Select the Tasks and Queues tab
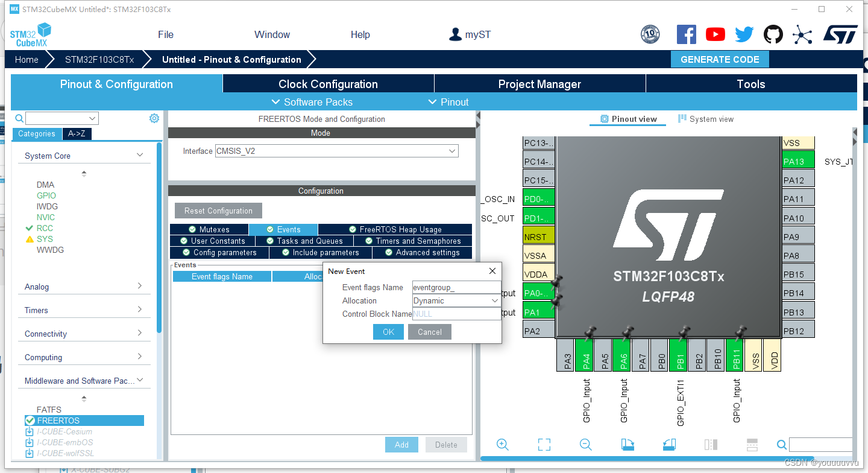 [x=304, y=241]
